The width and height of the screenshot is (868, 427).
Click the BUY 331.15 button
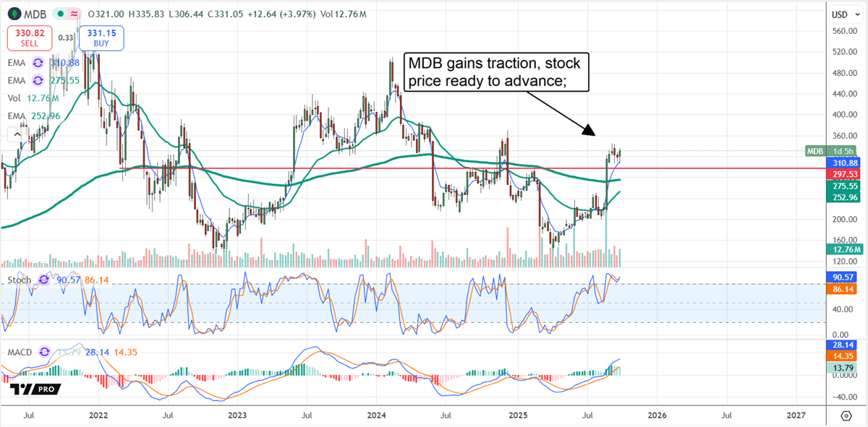tap(101, 38)
